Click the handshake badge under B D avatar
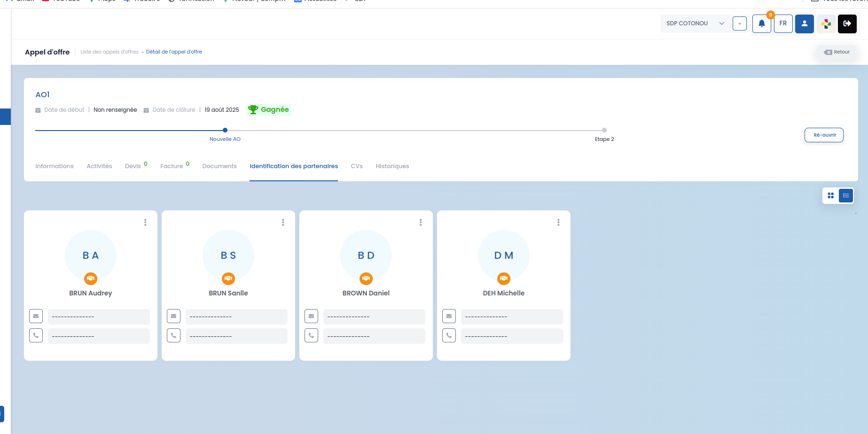The height and width of the screenshot is (434, 868). (x=366, y=279)
